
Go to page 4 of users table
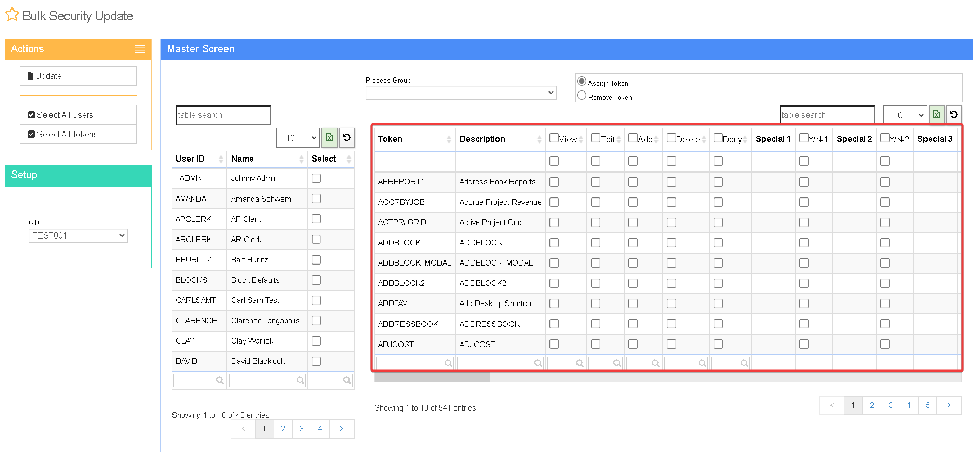pyautogui.click(x=320, y=429)
